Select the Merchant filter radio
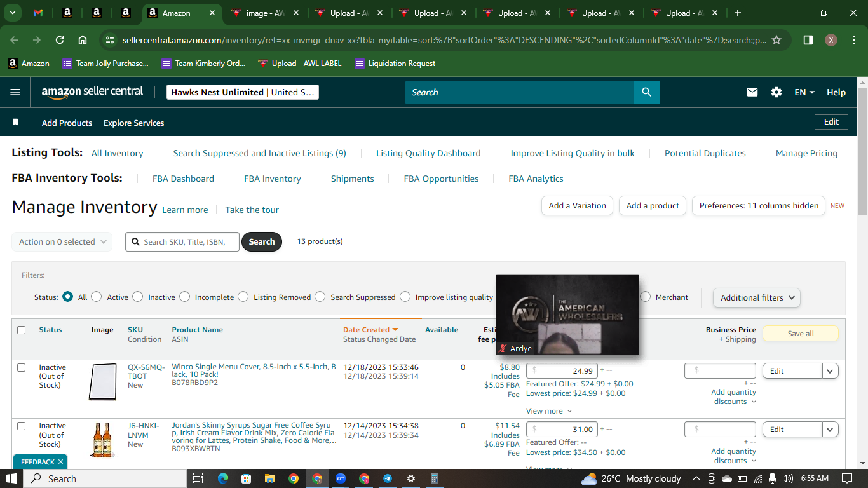 coord(646,297)
